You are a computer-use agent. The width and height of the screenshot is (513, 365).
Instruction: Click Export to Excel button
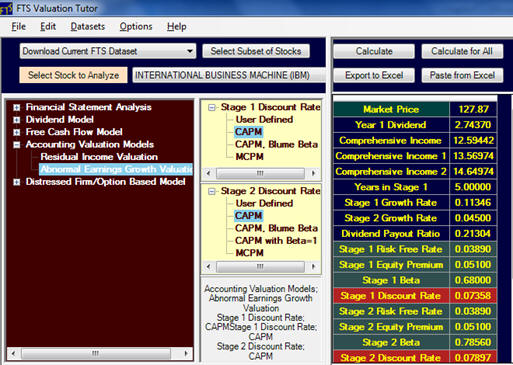click(374, 75)
